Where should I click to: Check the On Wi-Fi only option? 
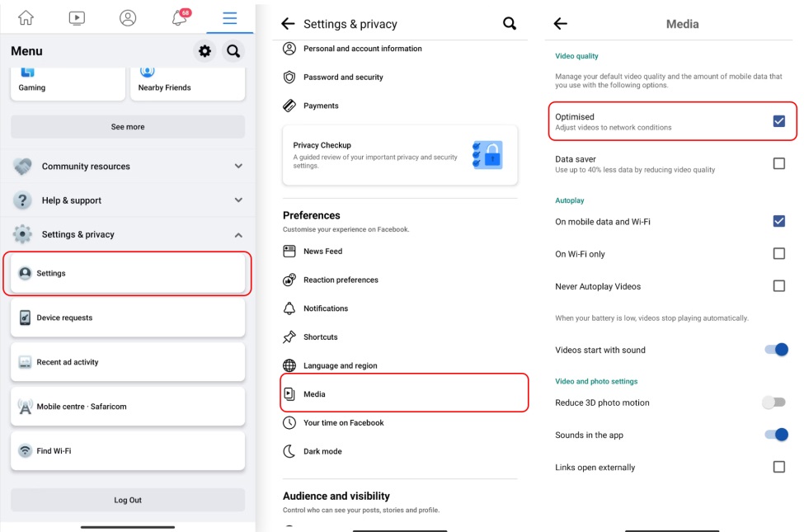click(x=778, y=254)
